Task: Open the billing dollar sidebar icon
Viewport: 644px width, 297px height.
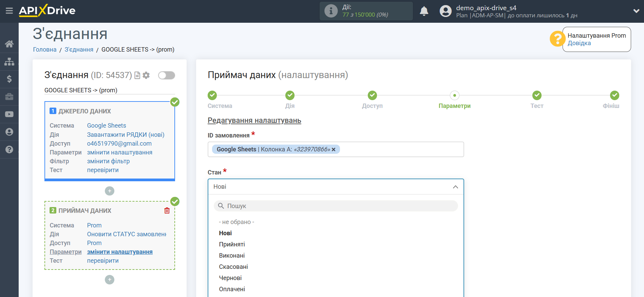Action: pos(9,79)
